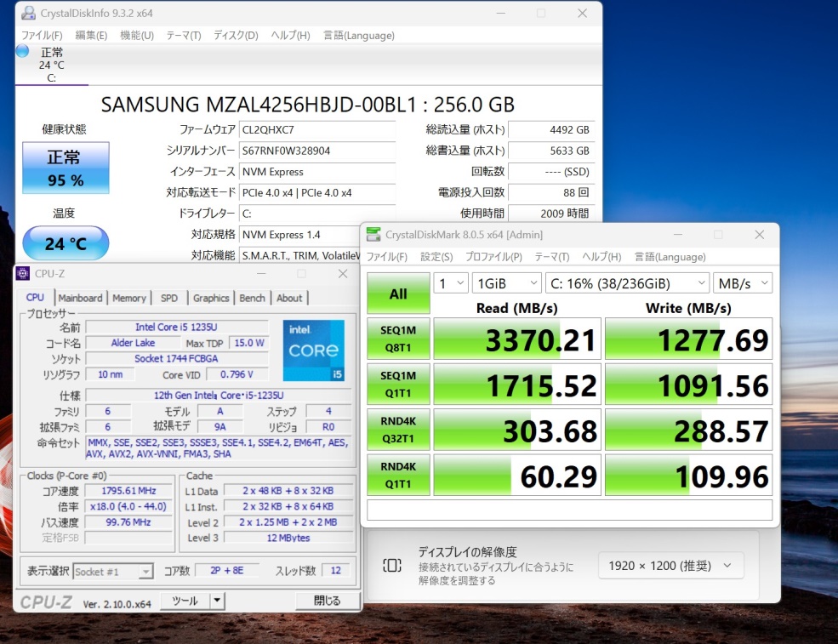Run All benchmarks in CrystalDiskMark

click(398, 293)
